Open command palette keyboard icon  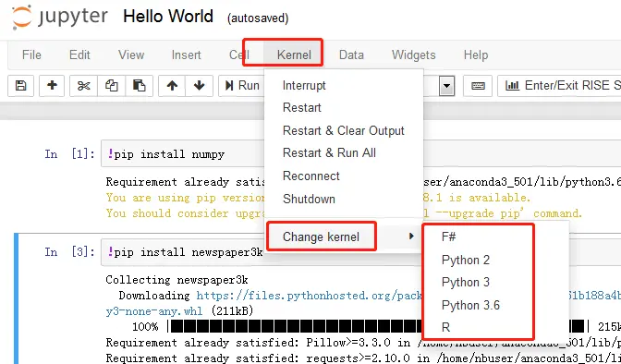tap(478, 86)
